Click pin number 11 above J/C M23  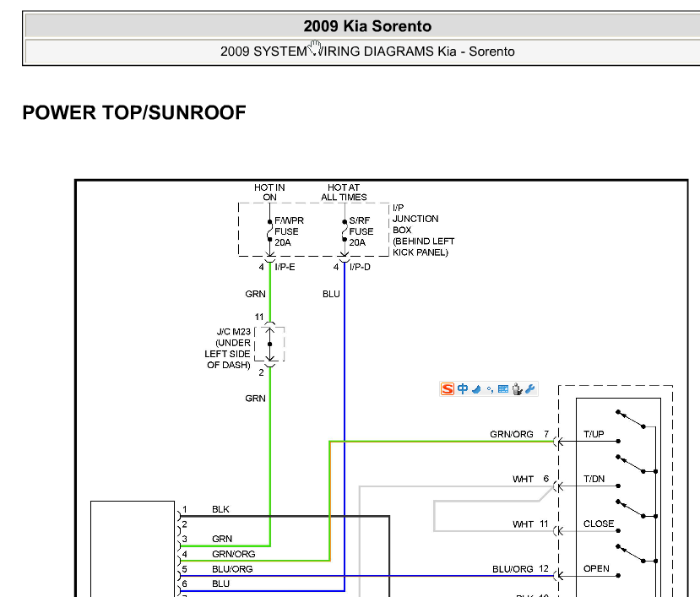pos(259,317)
